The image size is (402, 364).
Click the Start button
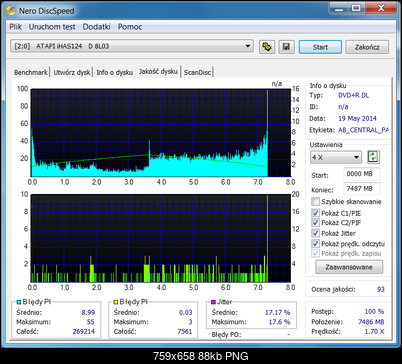[320, 47]
